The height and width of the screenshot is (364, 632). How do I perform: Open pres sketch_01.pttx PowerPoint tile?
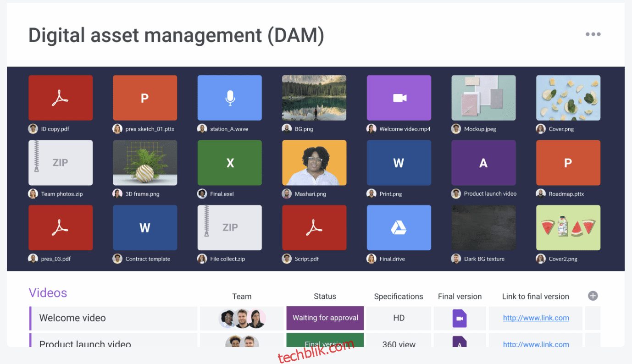pos(145,98)
